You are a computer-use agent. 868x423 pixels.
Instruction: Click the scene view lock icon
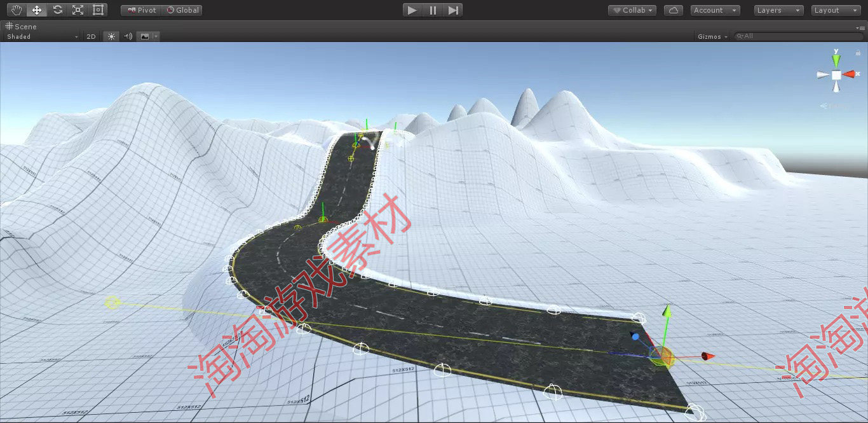[858, 53]
